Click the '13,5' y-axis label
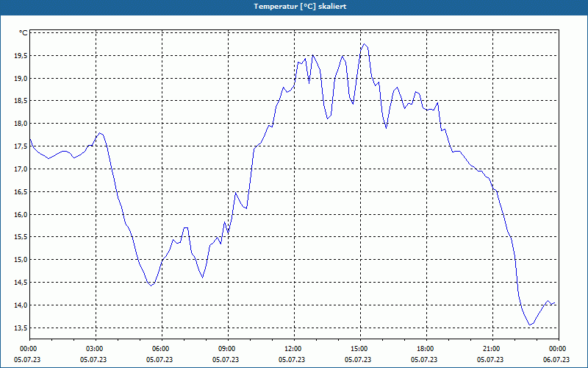The image size is (588, 368). (x=21, y=328)
